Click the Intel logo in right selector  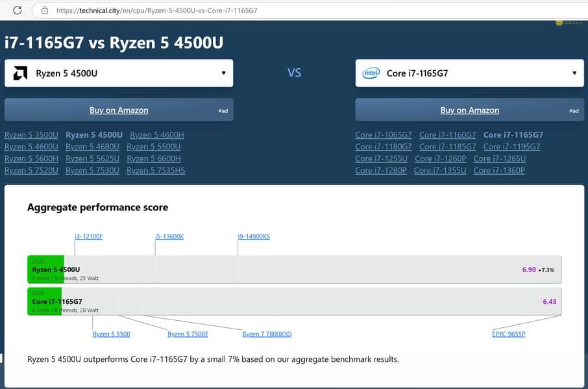coord(371,73)
